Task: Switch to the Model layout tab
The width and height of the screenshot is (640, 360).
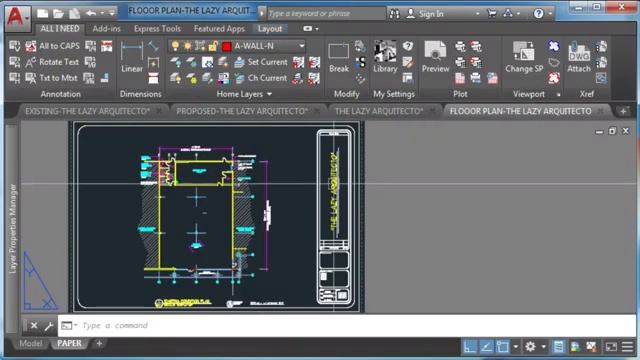Action: (x=31, y=344)
